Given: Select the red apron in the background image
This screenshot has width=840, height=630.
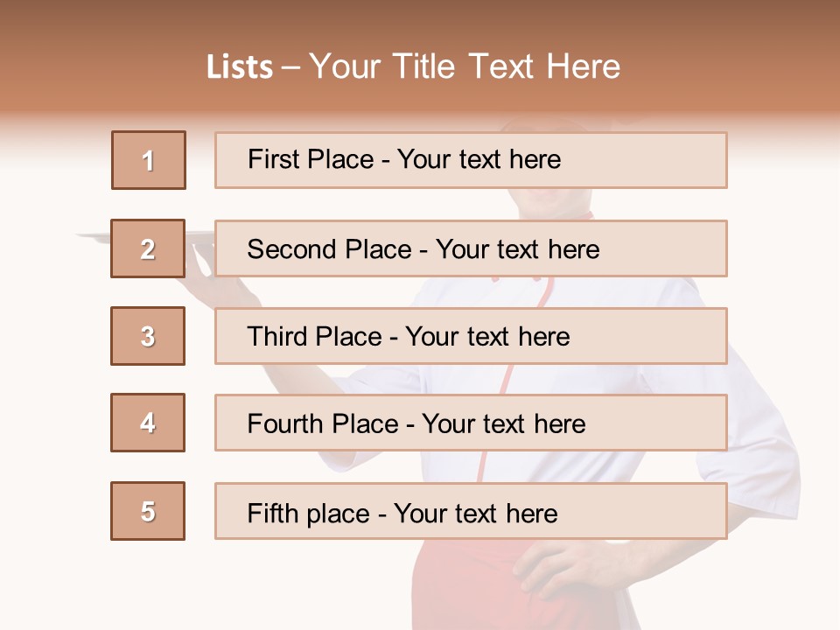Looking at the screenshot, I should (x=464, y=586).
